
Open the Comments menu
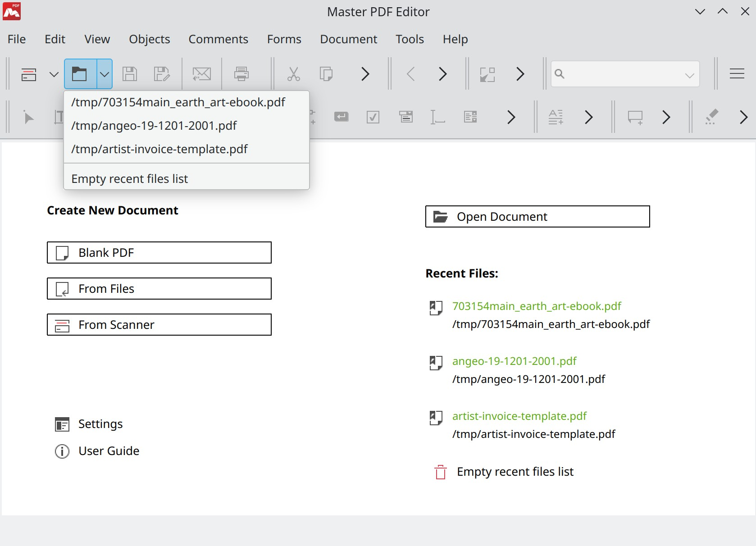coord(219,39)
